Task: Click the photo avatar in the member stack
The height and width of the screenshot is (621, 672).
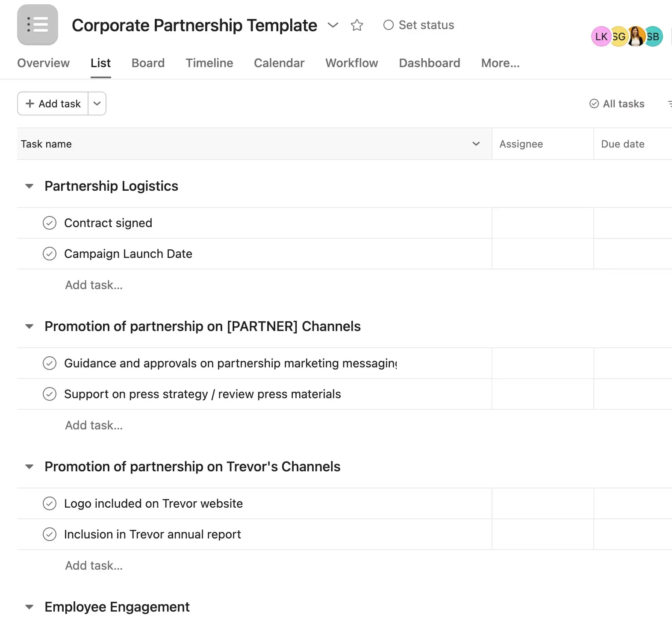Action: [635, 36]
